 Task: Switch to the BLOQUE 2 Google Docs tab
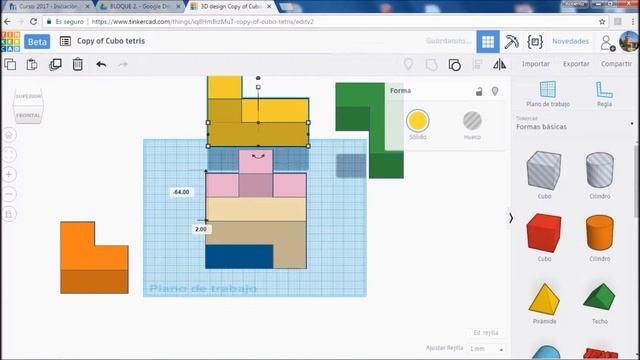pos(140,7)
